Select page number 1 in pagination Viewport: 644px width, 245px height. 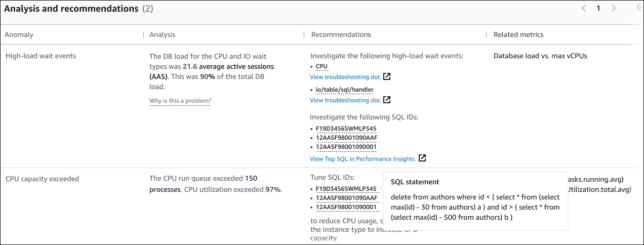598,9
